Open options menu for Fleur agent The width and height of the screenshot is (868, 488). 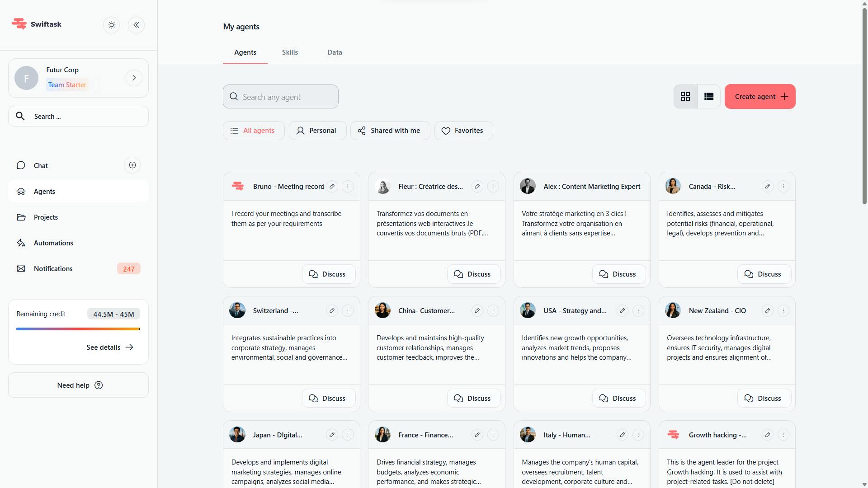point(493,186)
